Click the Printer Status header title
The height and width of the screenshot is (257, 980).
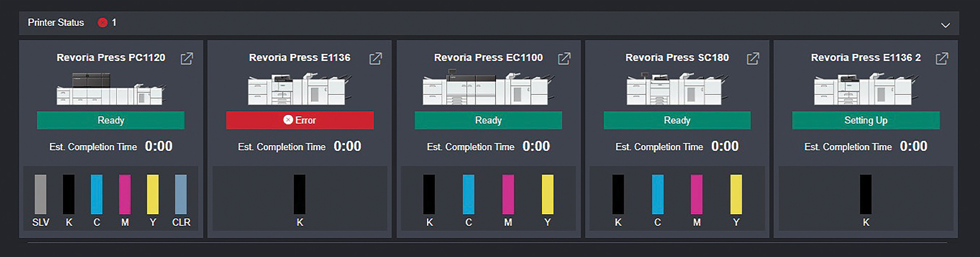click(56, 22)
